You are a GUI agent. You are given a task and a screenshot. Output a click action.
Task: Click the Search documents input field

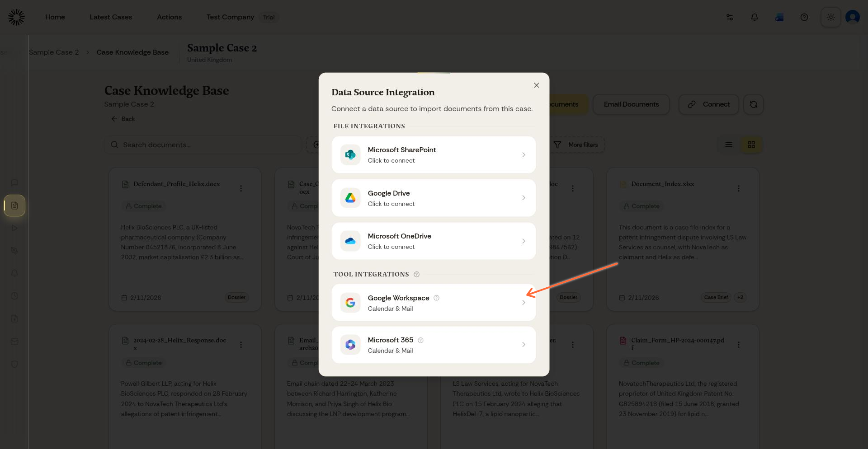pyautogui.click(x=203, y=145)
